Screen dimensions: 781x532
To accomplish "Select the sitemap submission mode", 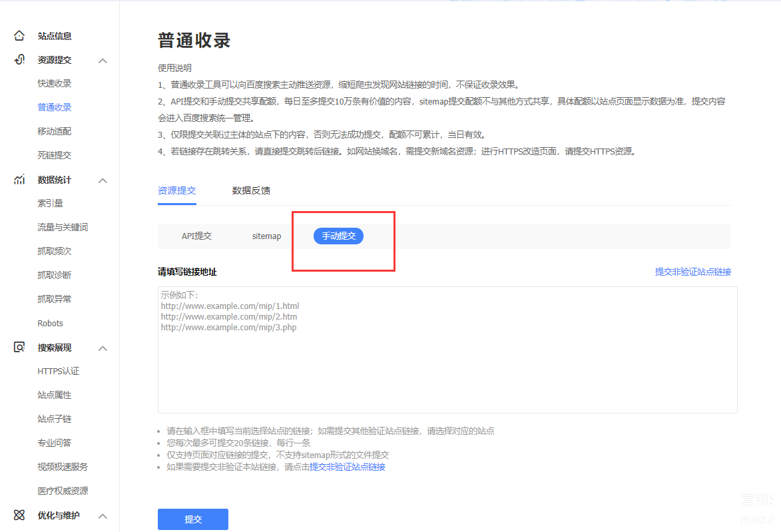I will tap(266, 236).
